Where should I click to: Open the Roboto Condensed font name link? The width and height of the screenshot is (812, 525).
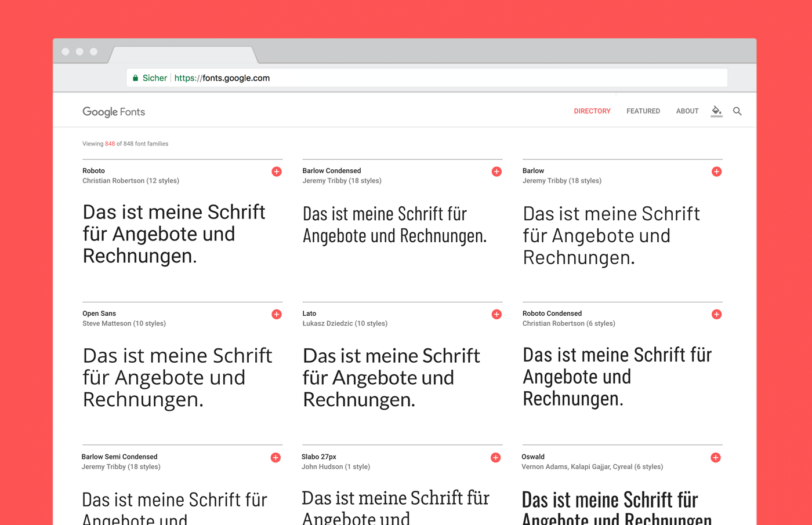tap(552, 313)
